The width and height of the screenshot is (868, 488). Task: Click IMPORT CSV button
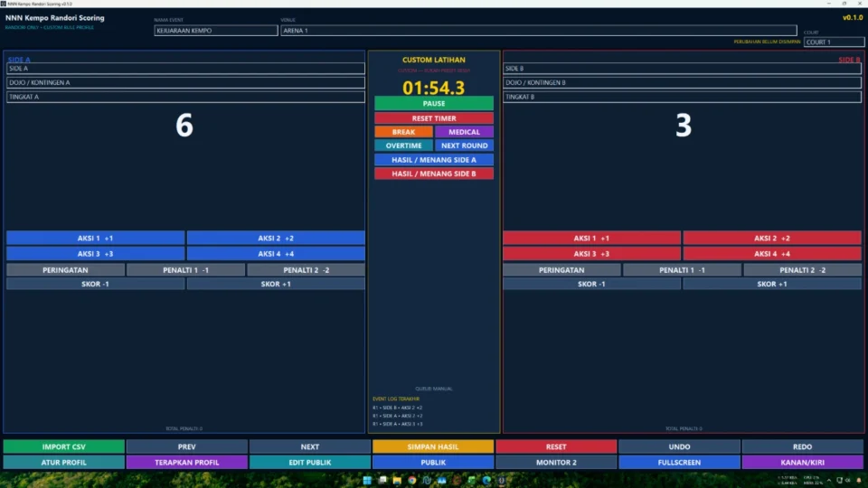(63, 446)
